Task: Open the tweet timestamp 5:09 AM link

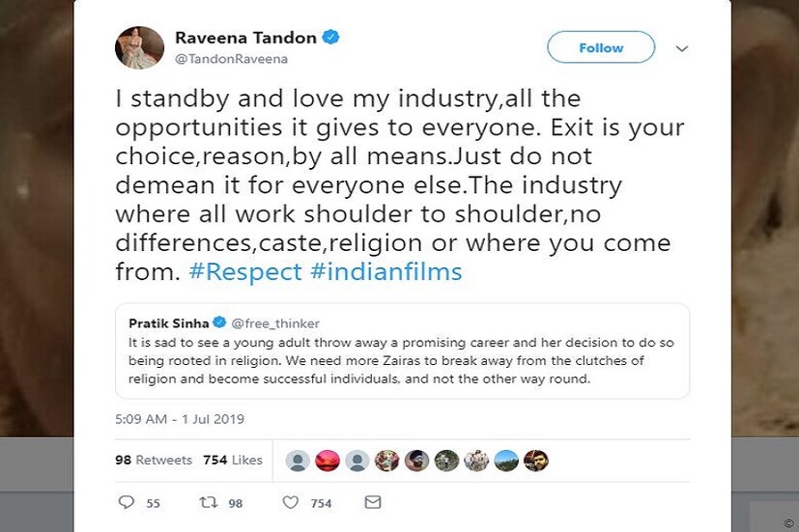Action: pos(179,419)
